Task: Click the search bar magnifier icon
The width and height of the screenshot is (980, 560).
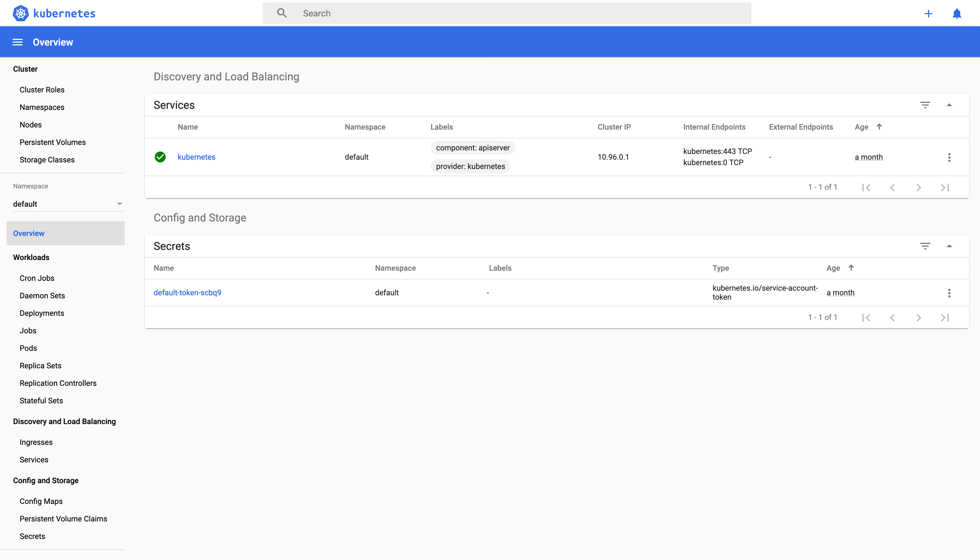Action: point(281,13)
